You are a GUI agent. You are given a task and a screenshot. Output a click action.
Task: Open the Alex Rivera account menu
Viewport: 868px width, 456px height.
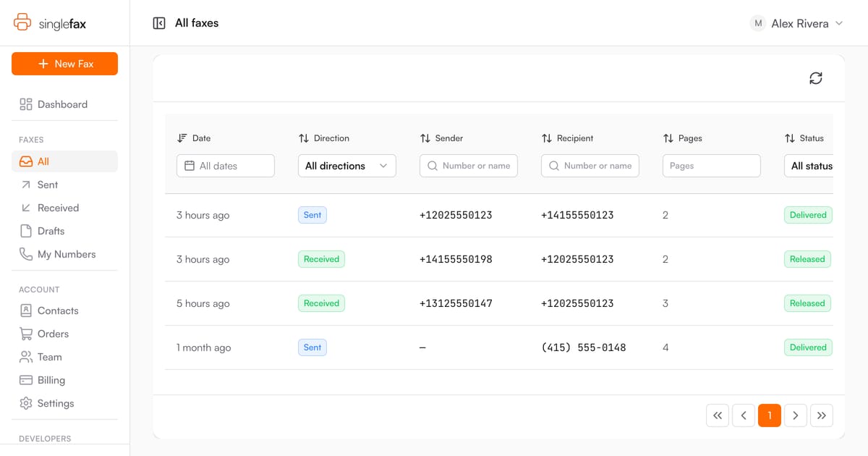point(797,23)
